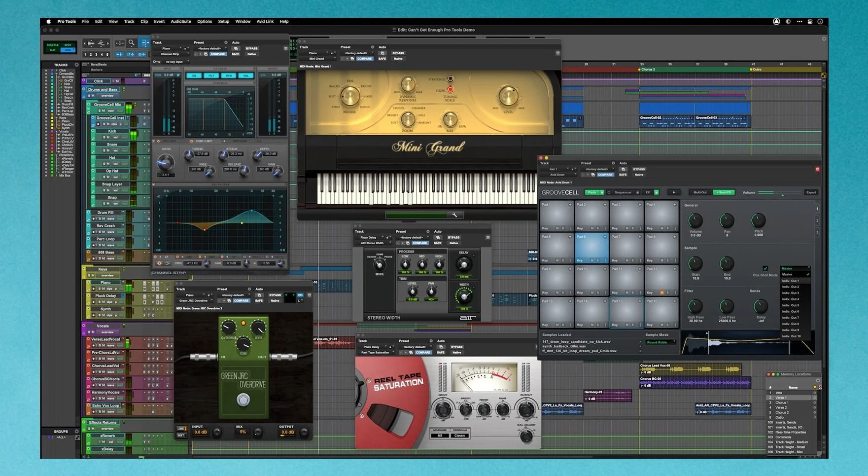Click the Export button in GrooveCell

[x=811, y=192]
